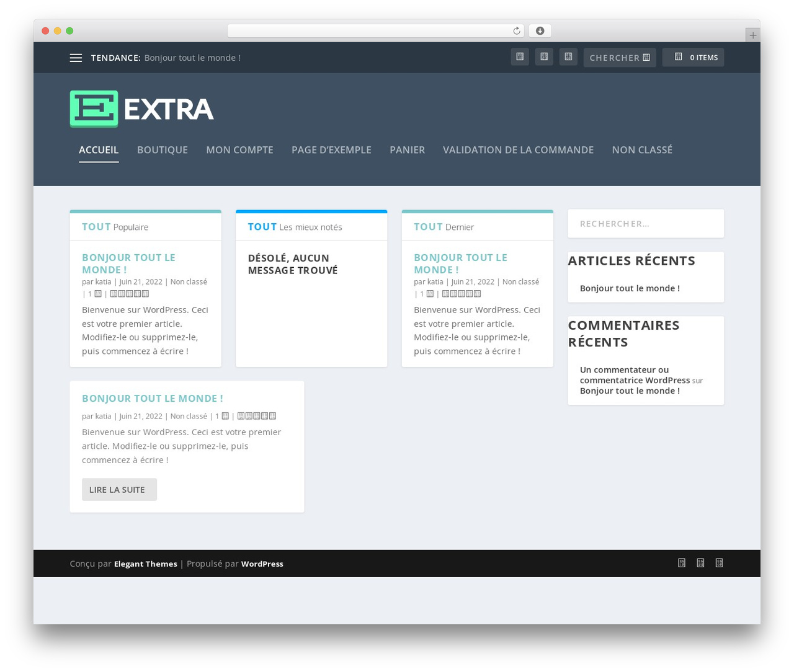Open the Non classé menu item

(x=642, y=150)
